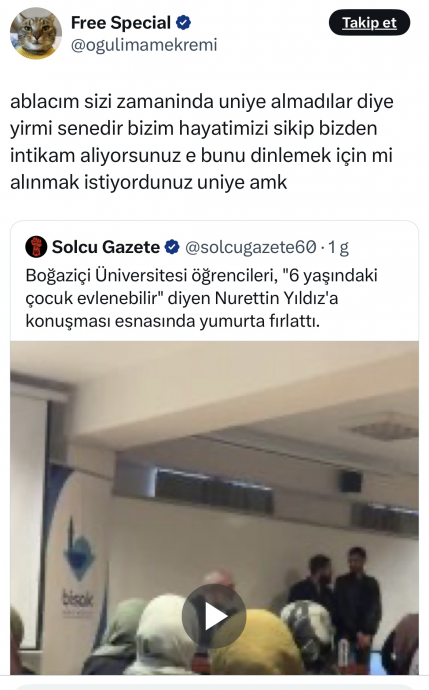The width and height of the screenshot is (429, 690).
Task: Open the @solcugazete60 handle
Action: [250, 247]
